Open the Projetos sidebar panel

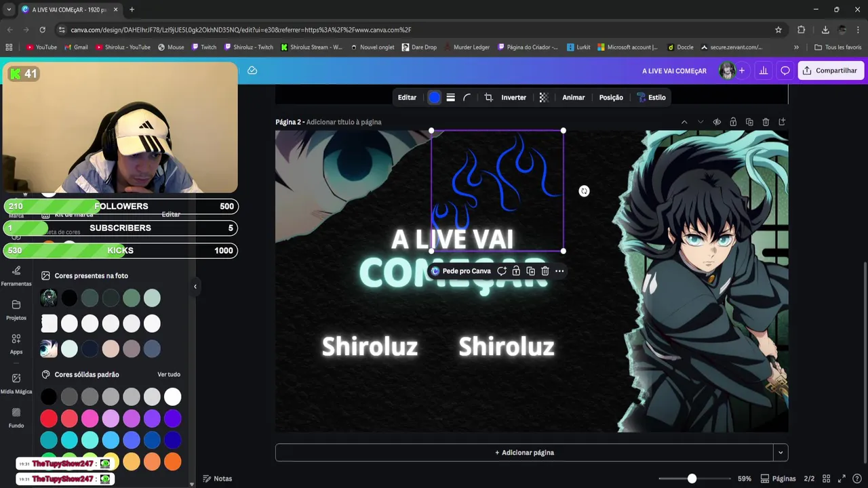point(16,310)
